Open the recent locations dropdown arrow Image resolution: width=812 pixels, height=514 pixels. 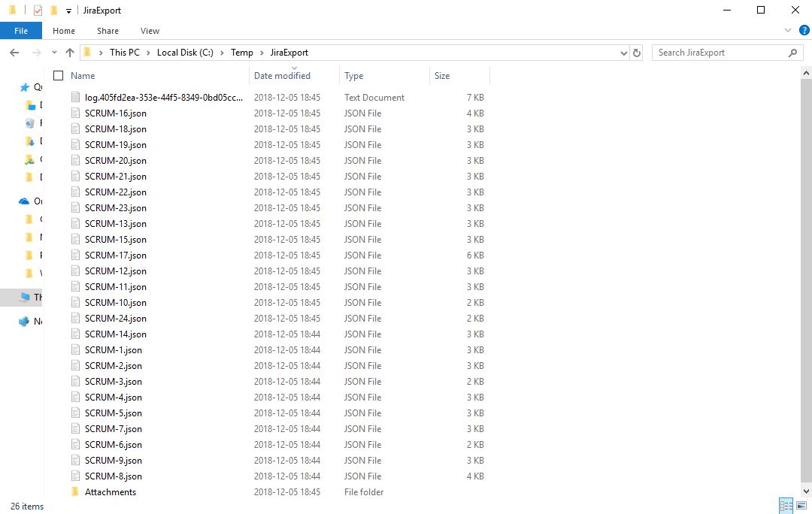click(x=54, y=53)
